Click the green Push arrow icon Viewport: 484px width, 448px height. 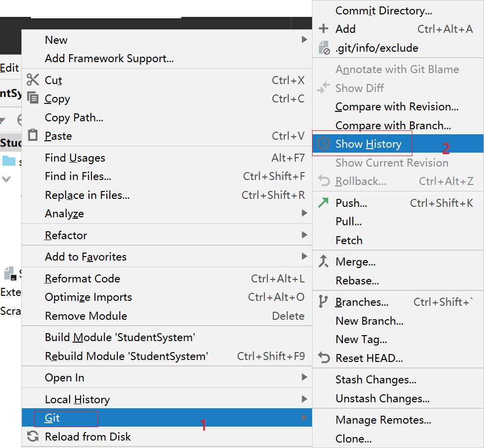[x=323, y=203]
